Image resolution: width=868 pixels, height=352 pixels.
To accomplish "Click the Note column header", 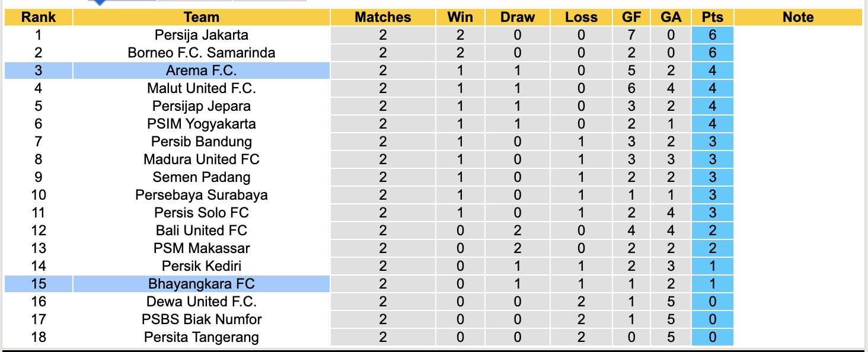I will click(x=798, y=17).
